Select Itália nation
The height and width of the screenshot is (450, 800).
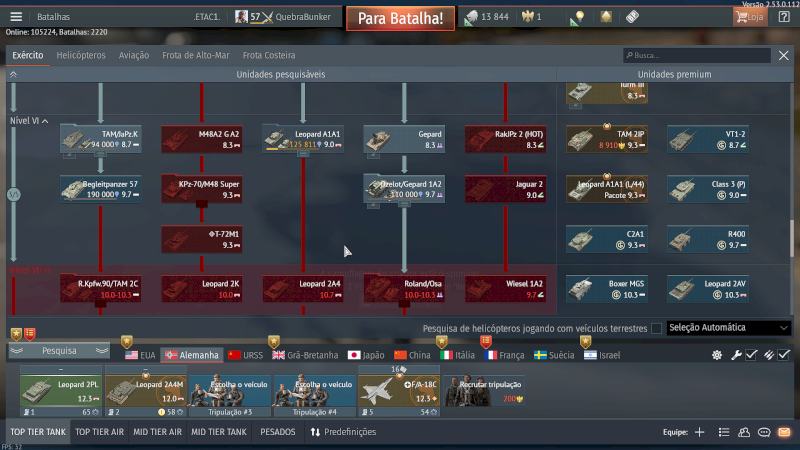458,355
